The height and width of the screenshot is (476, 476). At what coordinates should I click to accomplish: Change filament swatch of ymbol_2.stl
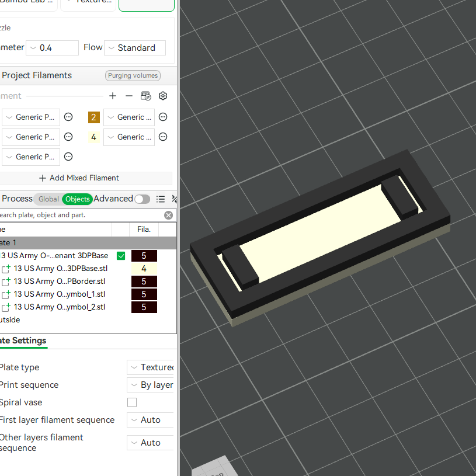pos(144,307)
